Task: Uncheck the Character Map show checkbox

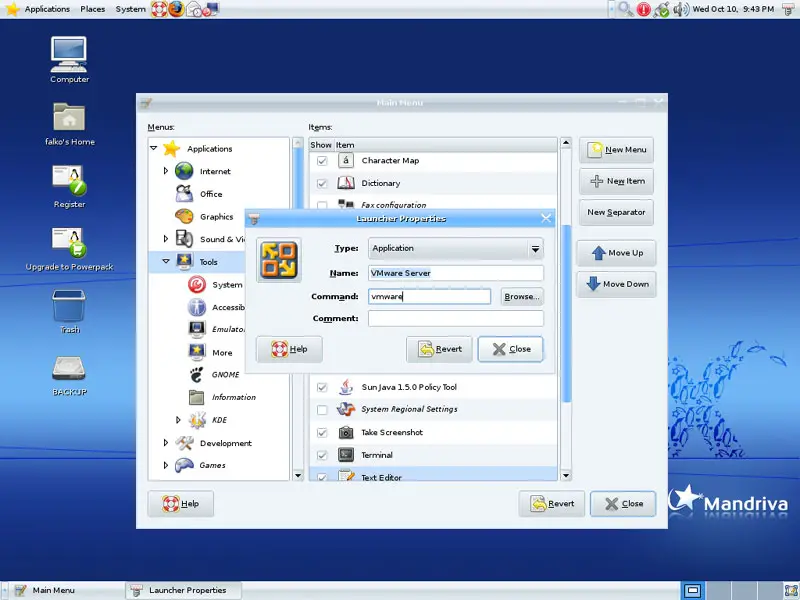Action: pos(322,160)
